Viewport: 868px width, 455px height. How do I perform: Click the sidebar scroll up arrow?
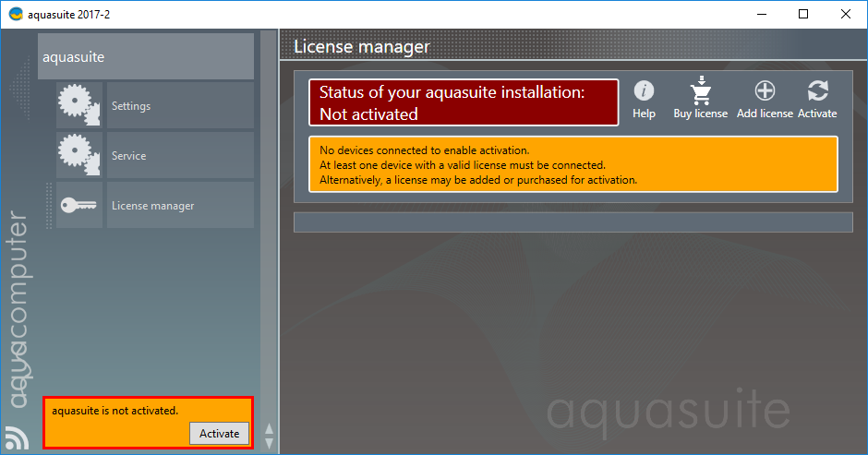coord(269,429)
